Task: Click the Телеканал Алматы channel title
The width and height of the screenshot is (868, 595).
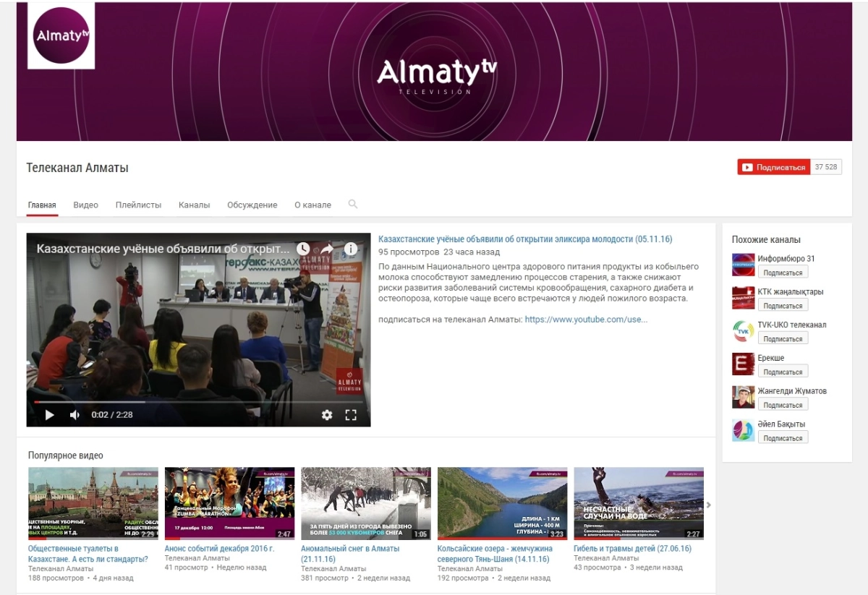Action: pos(77,168)
